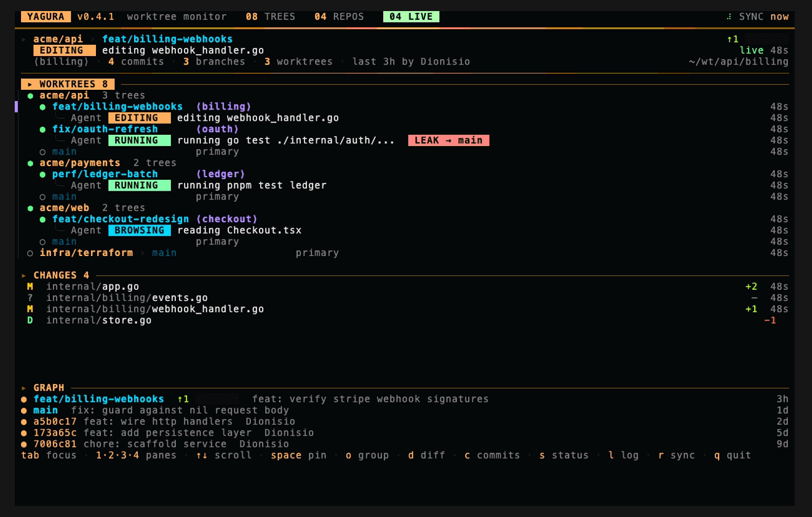Click the orange dot beside commit 7006c81
The image size is (812, 517).
coord(24,444)
